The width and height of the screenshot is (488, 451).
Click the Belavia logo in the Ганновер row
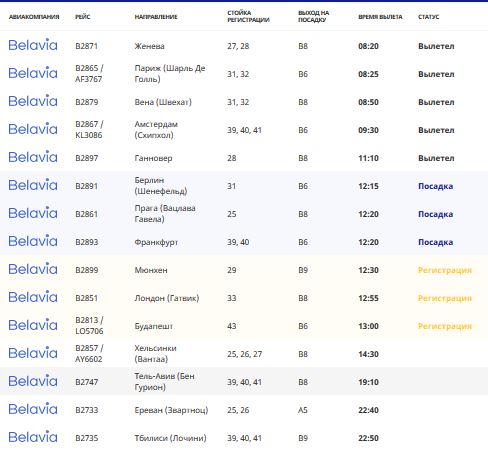[x=33, y=157]
